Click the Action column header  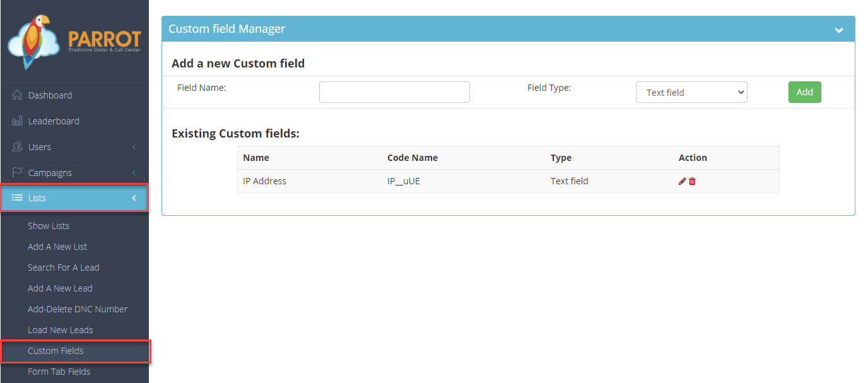point(693,158)
